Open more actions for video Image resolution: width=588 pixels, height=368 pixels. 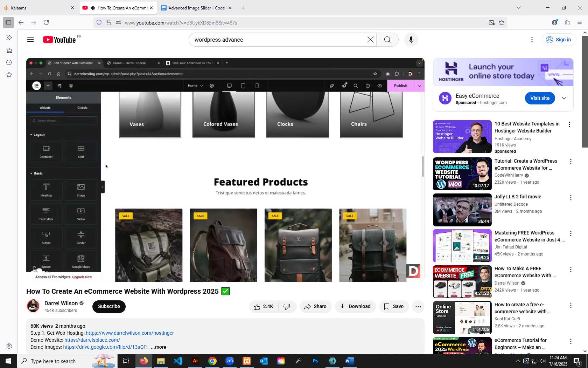click(418, 307)
